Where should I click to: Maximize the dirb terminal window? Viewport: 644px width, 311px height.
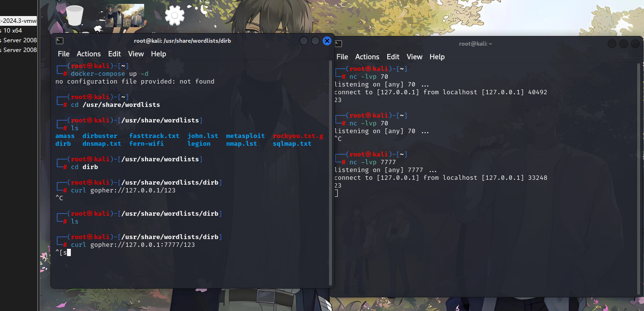(x=315, y=41)
